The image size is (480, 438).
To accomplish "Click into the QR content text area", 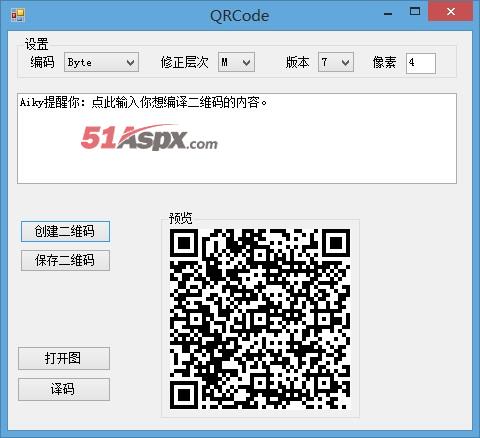I will click(x=237, y=139).
